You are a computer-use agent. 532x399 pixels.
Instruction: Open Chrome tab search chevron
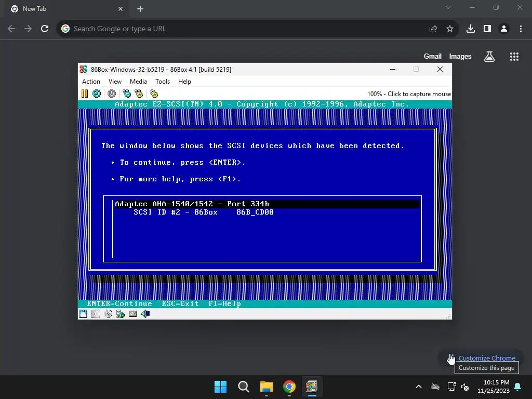[448, 7]
